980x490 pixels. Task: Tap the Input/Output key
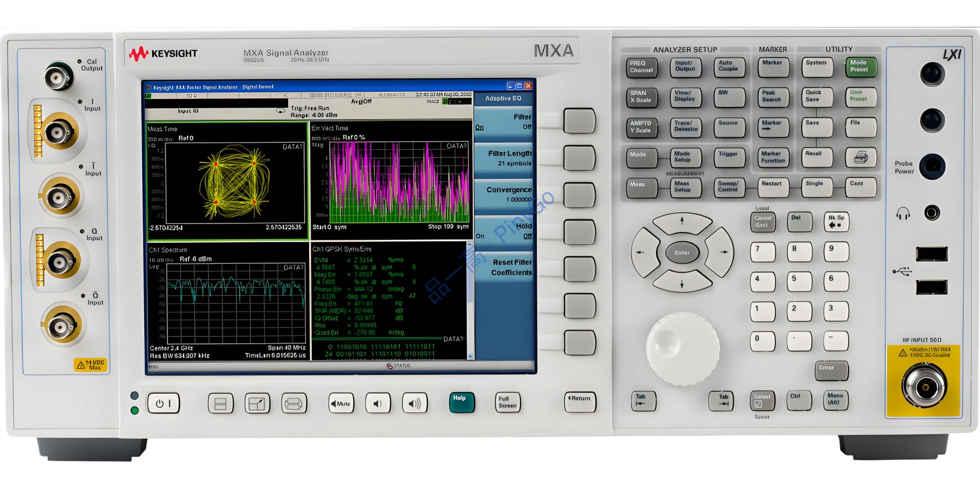coord(686,67)
